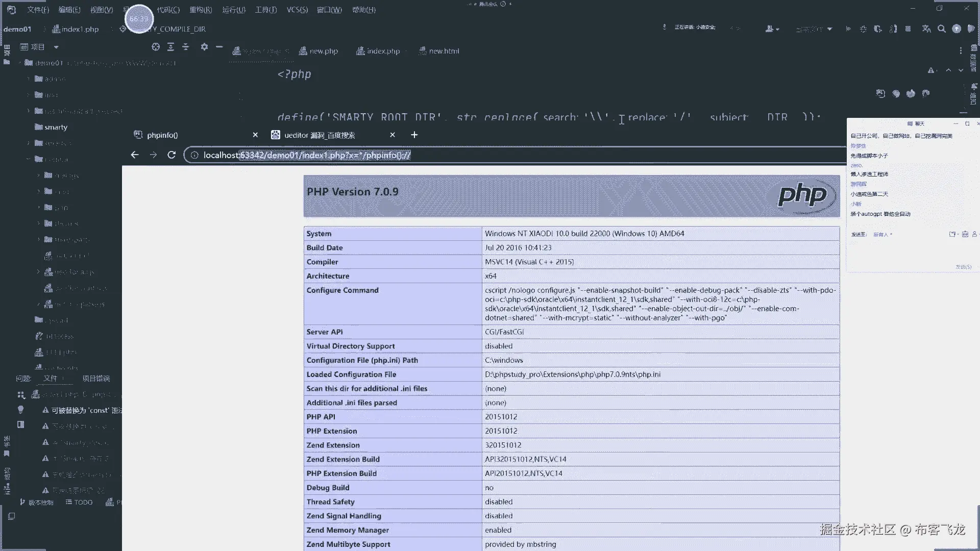Click the translate icon in top toolbar
Image resolution: width=980 pixels, height=551 pixels.
(x=926, y=29)
